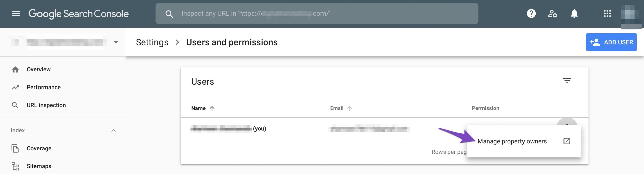The image size is (644, 174).
Task: Open the hamburger main menu
Action: pyautogui.click(x=16, y=14)
